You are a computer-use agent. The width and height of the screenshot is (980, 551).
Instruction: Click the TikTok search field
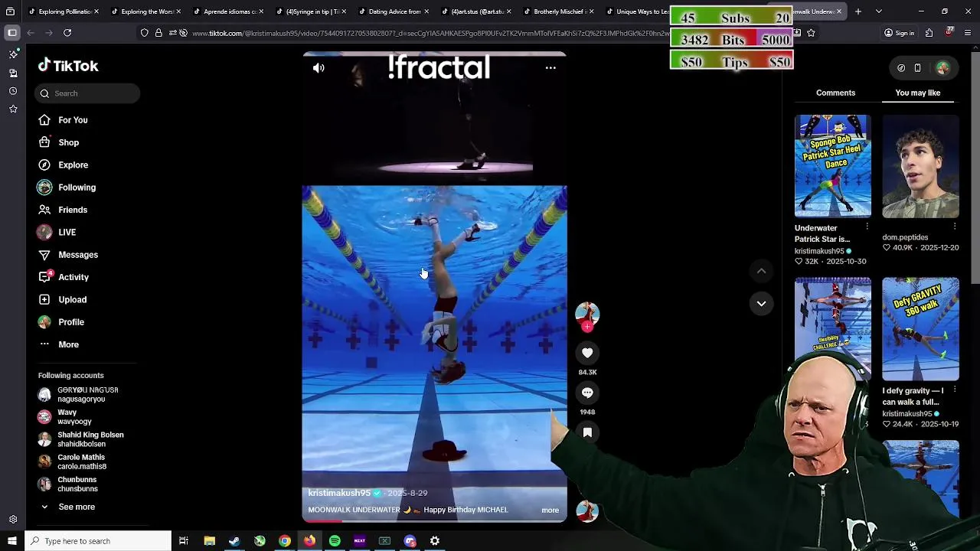87,93
